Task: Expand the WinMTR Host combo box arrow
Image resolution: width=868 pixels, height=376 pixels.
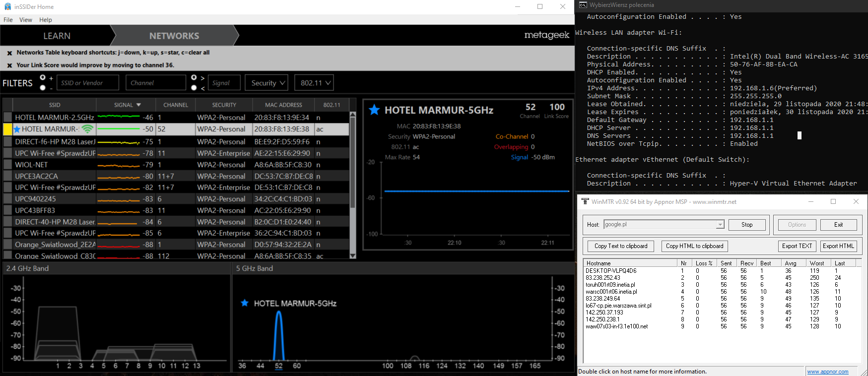Action: point(720,225)
